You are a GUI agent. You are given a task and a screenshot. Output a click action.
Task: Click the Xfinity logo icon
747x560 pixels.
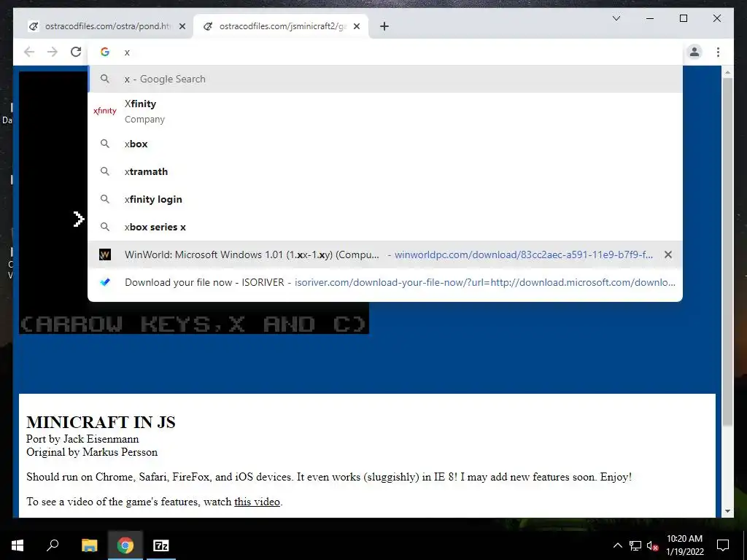105,111
